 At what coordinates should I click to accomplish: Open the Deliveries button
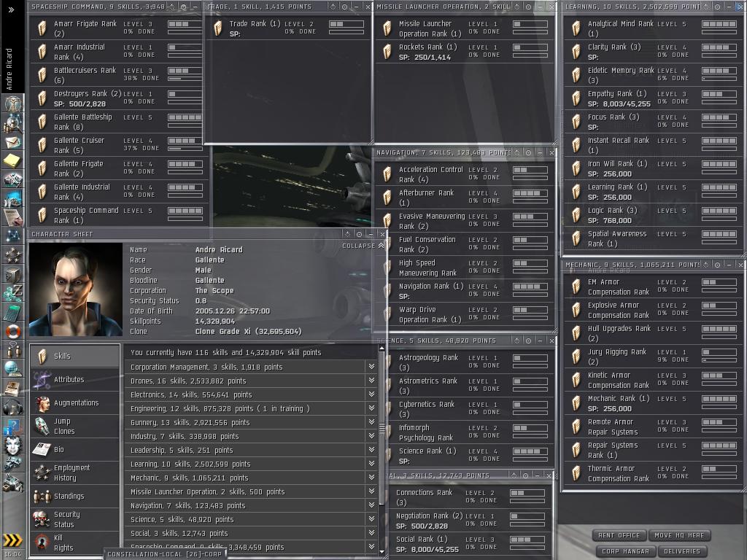(682, 551)
